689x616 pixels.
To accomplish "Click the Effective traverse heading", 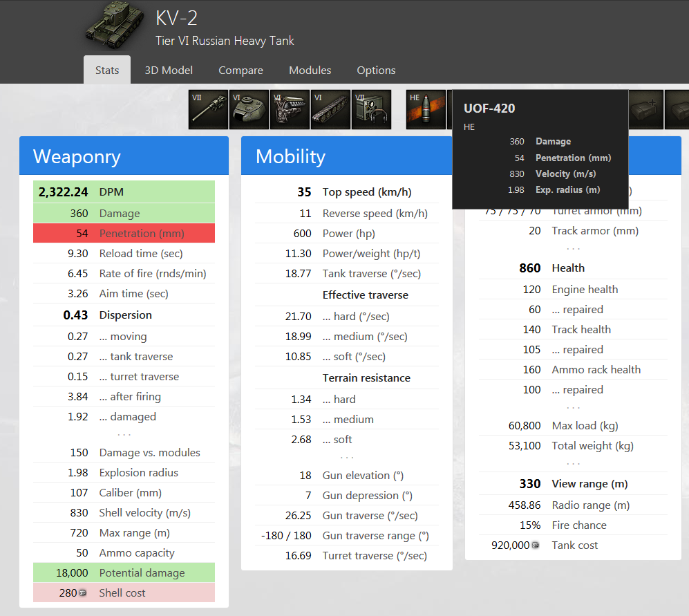I will pyautogui.click(x=365, y=295).
